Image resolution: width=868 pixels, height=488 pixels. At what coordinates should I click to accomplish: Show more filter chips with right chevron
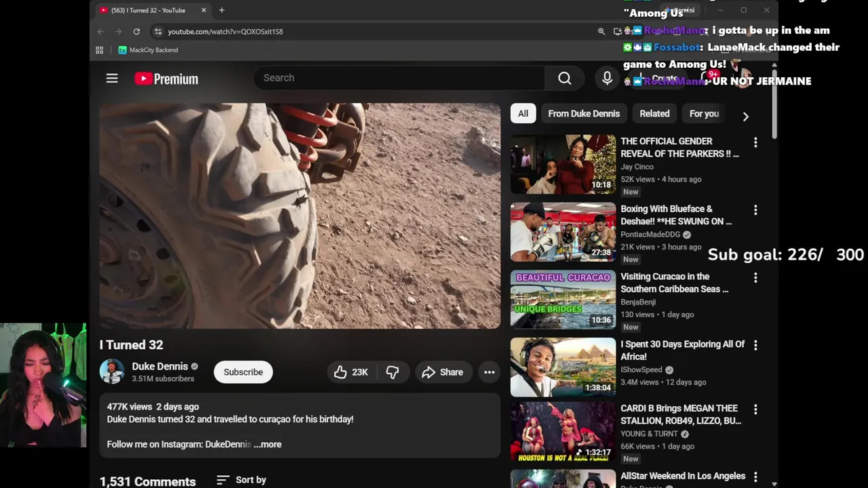tap(745, 117)
